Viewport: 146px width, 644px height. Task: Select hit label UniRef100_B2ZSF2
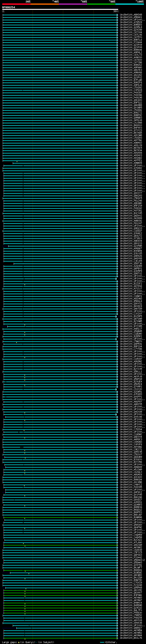click(x=131, y=284)
